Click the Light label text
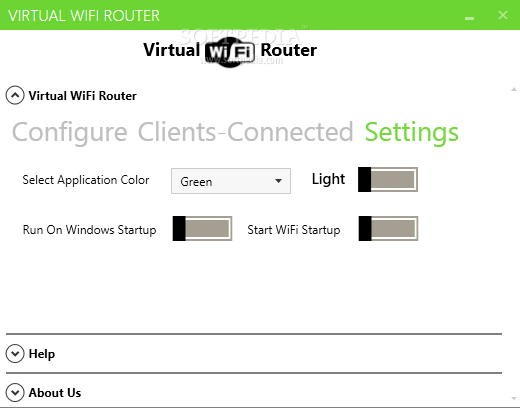 pyautogui.click(x=328, y=179)
